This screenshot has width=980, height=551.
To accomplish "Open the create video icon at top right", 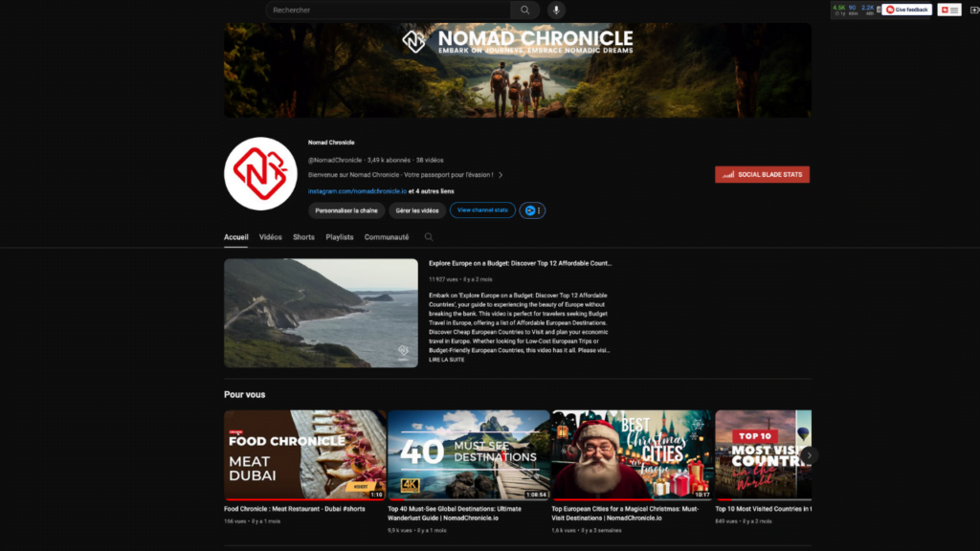I will coord(974,10).
